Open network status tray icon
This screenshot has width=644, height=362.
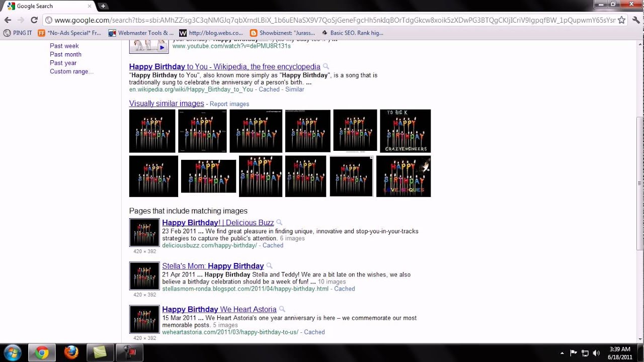(x=585, y=353)
